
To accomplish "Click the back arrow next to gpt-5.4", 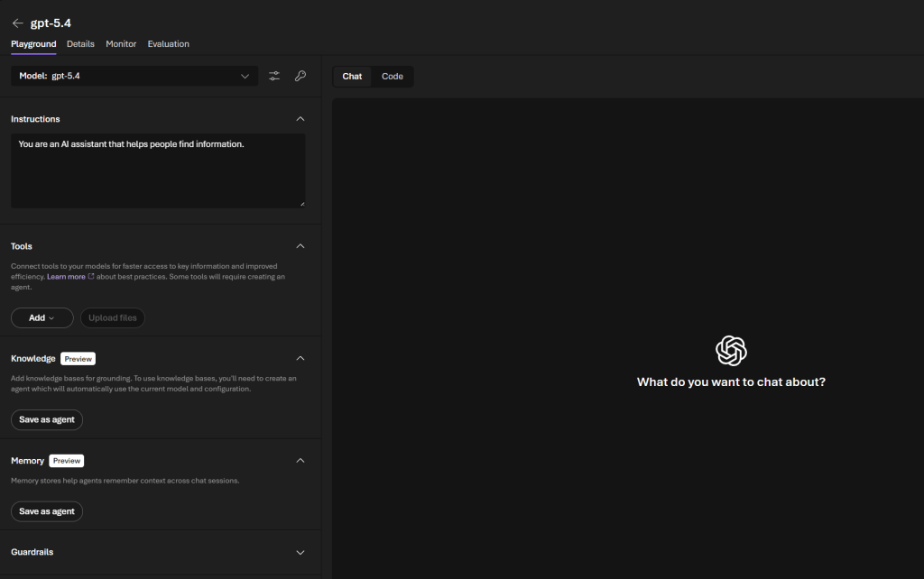I will [17, 23].
